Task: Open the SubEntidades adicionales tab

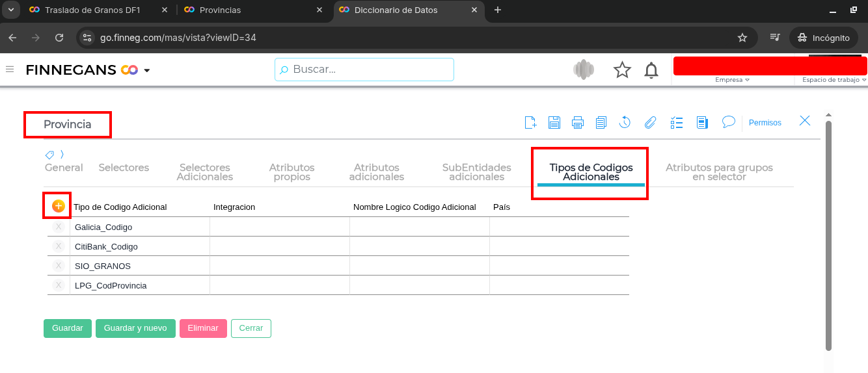Action: (476, 172)
